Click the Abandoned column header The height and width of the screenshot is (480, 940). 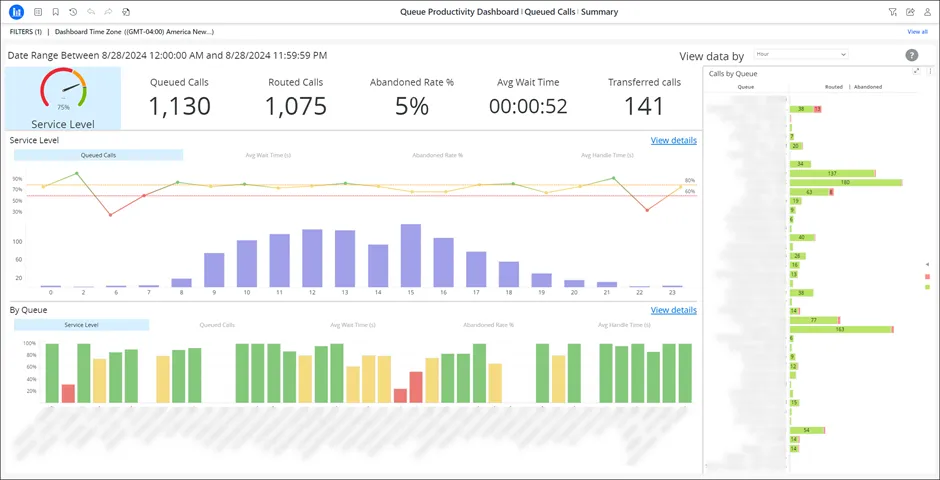click(867, 87)
